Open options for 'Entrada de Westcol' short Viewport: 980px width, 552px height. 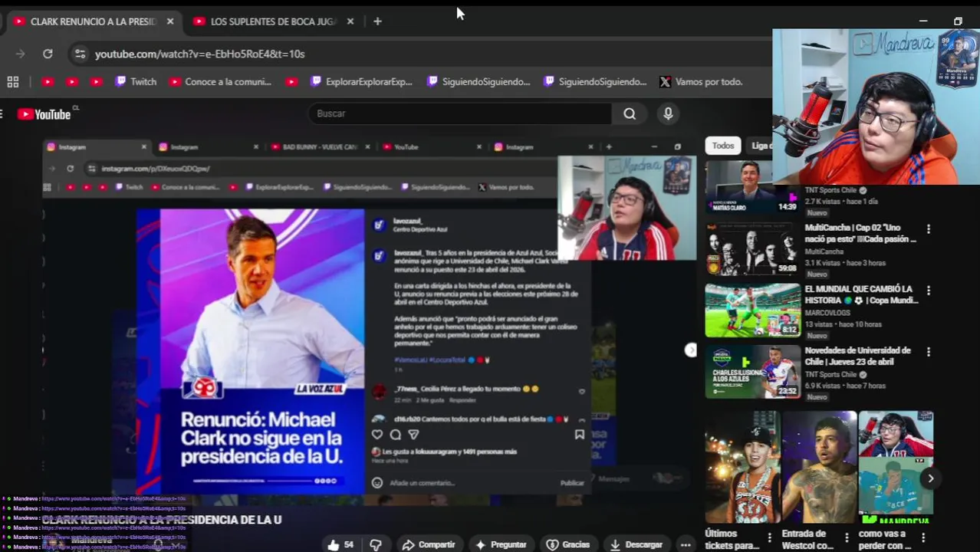pos(847,538)
